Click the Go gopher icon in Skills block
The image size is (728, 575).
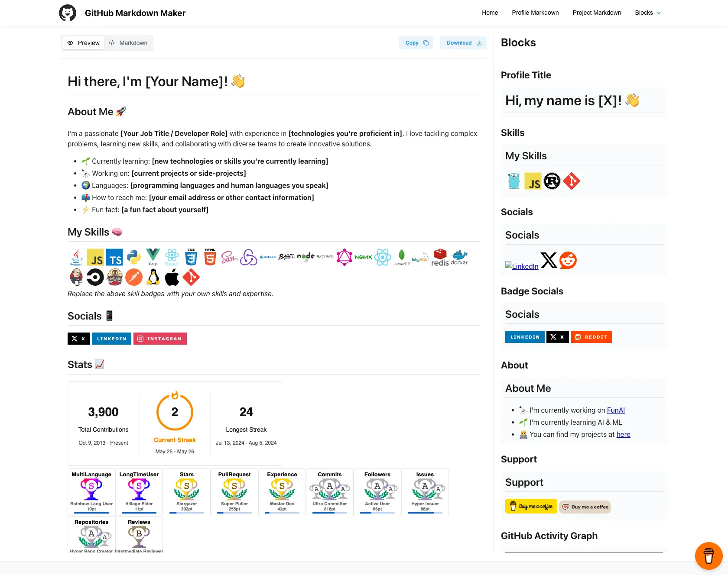click(514, 181)
